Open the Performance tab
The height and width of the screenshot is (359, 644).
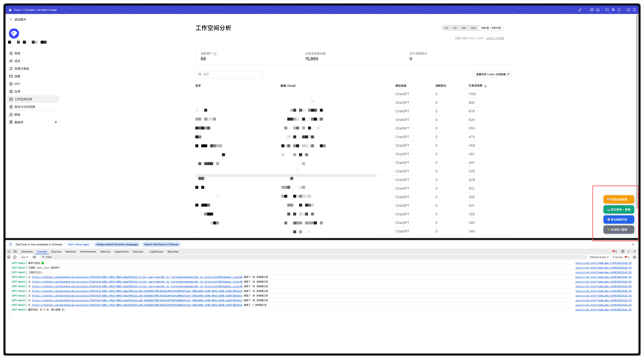pyautogui.click(x=88, y=252)
